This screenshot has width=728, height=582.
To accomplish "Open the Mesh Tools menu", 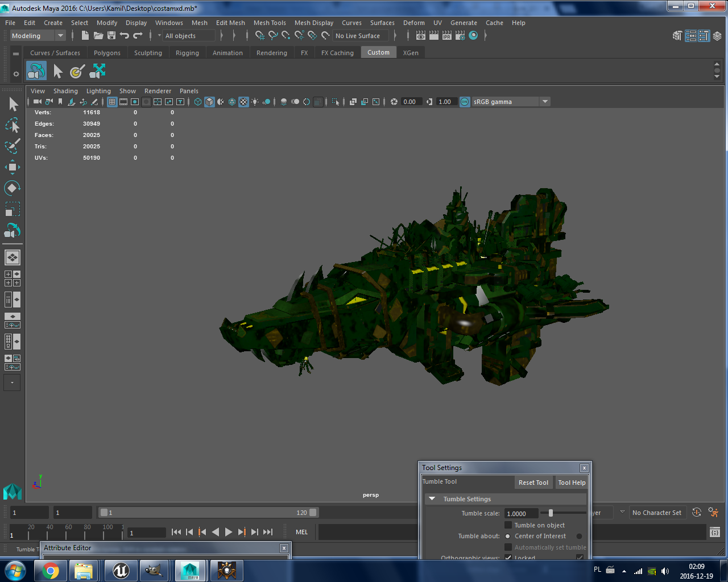I will coord(270,23).
